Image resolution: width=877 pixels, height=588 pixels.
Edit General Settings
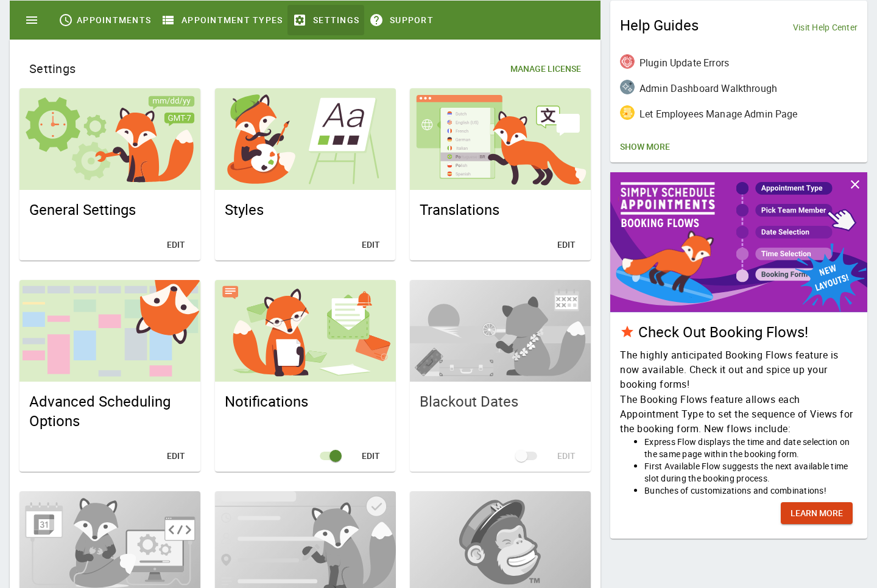pos(176,245)
